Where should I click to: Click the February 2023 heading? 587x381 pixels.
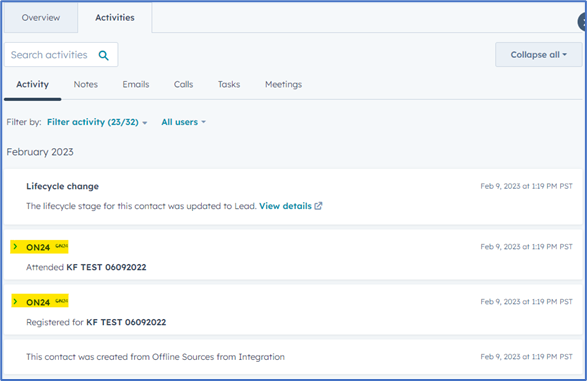coord(40,152)
